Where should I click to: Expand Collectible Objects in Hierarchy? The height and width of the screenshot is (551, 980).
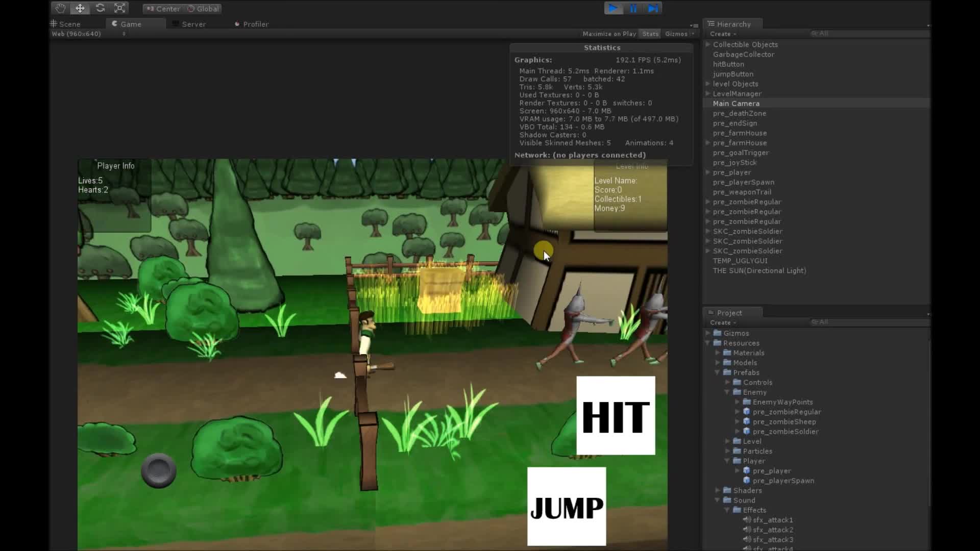click(x=707, y=44)
